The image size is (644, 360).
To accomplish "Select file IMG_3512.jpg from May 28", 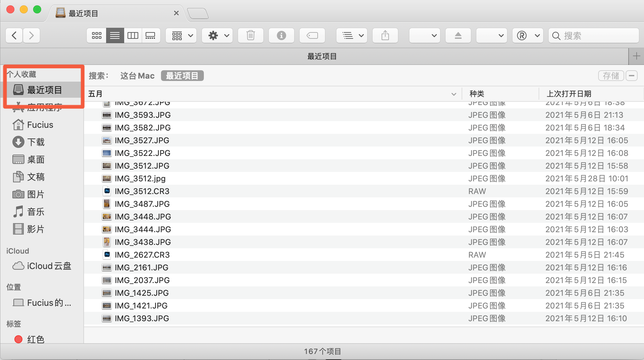I will [364, 179].
